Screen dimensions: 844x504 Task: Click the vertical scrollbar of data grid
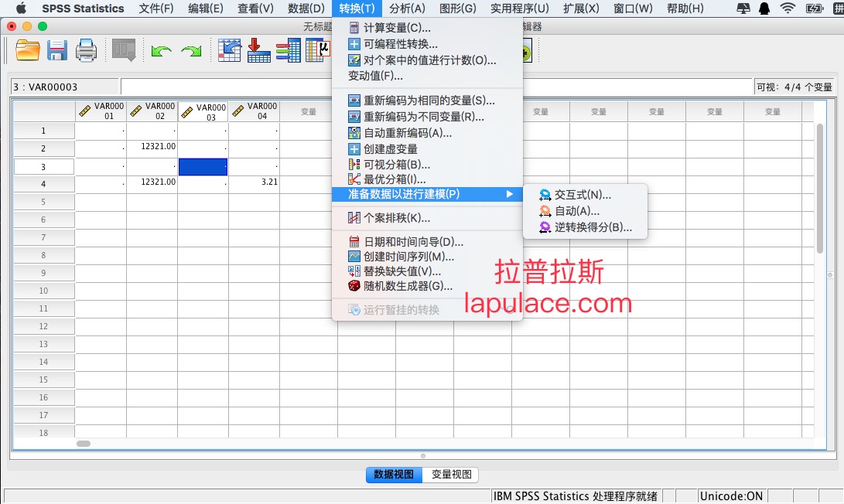tap(820, 189)
